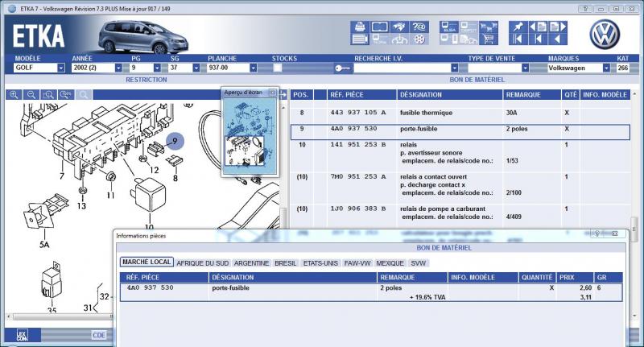The image size is (644, 347).
Task: Click the greyed magnifier search icon
Action: click(x=84, y=95)
